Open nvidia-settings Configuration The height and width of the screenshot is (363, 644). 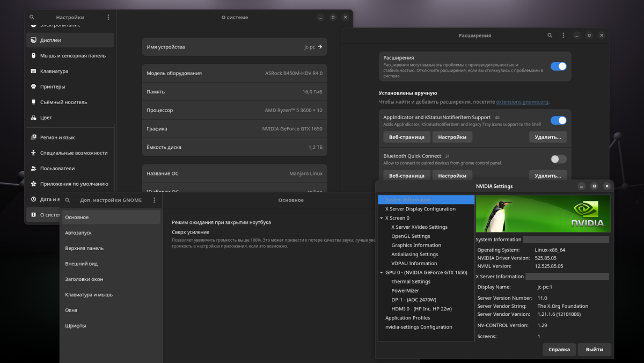tap(419, 327)
